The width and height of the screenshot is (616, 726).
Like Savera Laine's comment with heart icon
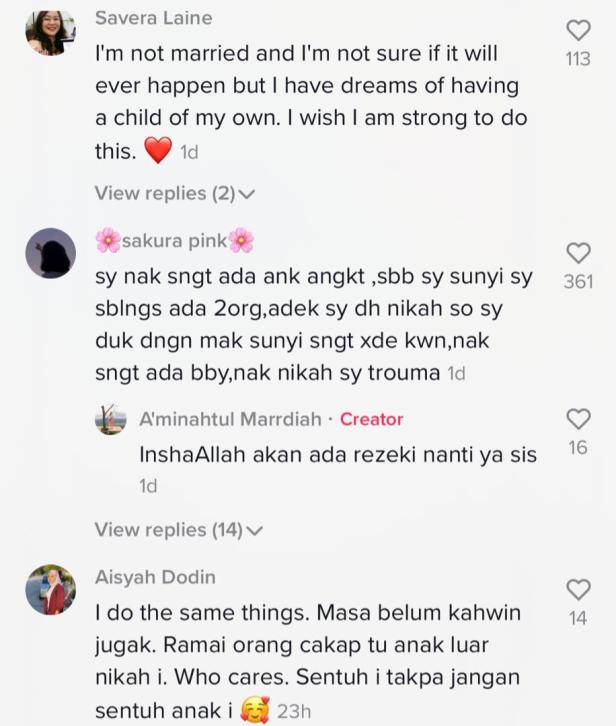click(x=578, y=31)
